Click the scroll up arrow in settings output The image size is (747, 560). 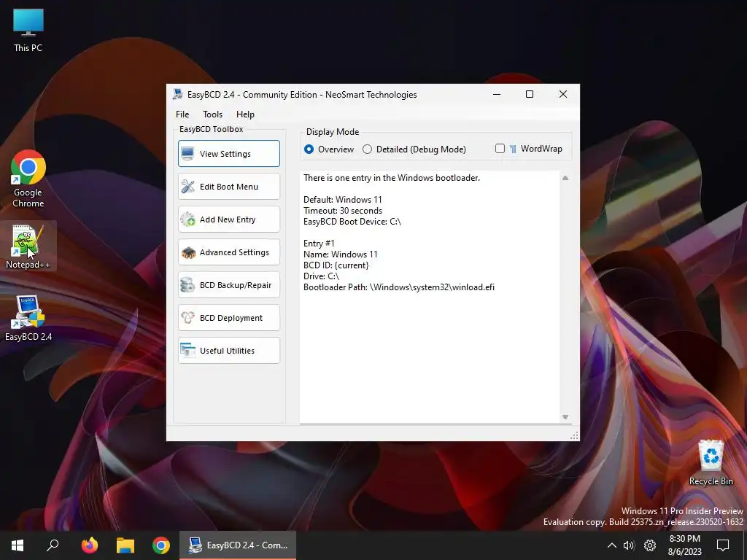pyautogui.click(x=565, y=178)
